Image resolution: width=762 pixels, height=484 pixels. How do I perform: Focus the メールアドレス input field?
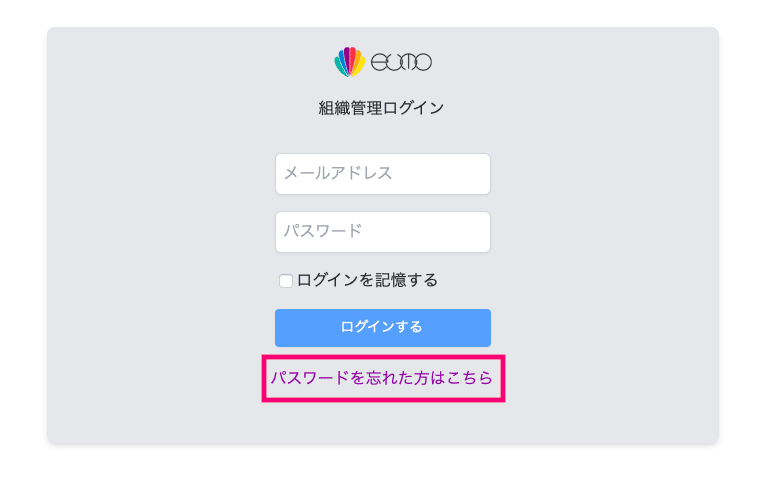click(x=383, y=174)
